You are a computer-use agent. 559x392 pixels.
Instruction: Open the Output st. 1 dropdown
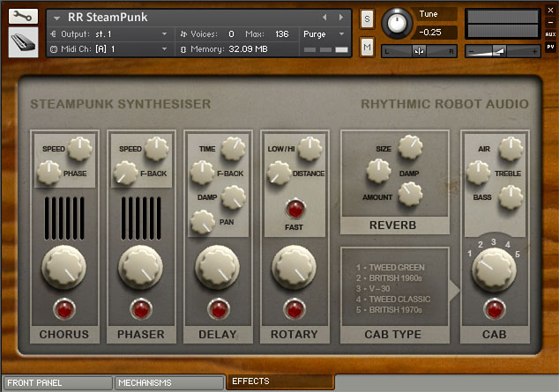(164, 34)
